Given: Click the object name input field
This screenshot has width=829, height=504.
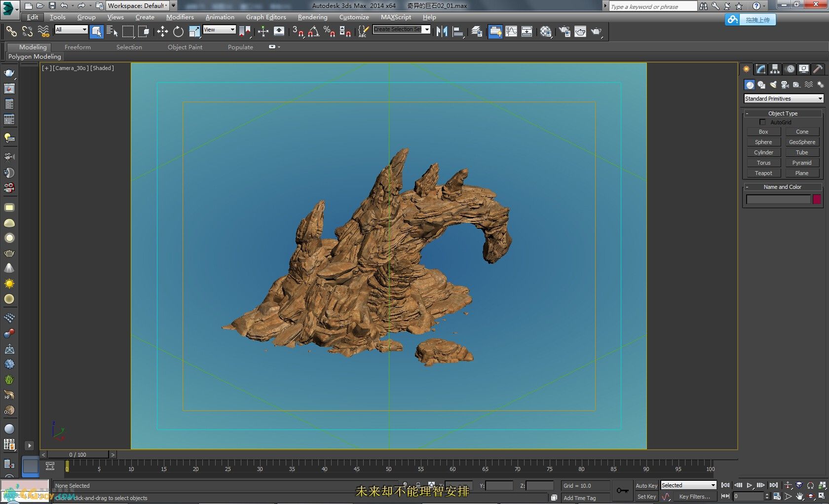Looking at the screenshot, I should [778, 199].
